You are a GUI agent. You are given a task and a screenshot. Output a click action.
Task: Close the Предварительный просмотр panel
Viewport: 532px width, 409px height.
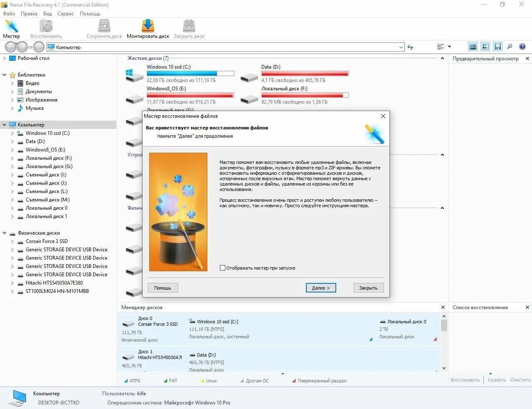point(527,59)
